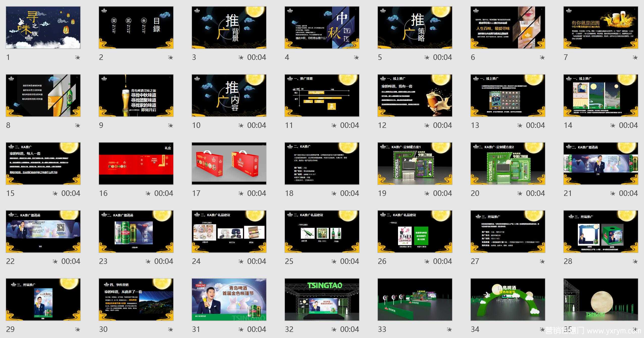Click the transition star icon under slide 16
644x338 pixels.
click(x=148, y=194)
